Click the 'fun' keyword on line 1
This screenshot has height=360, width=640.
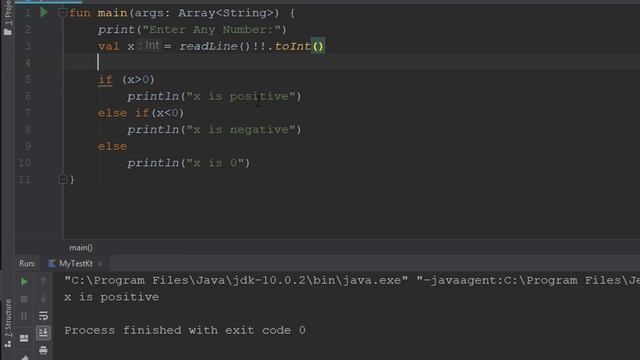pyautogui.click(x=80, y=13)
